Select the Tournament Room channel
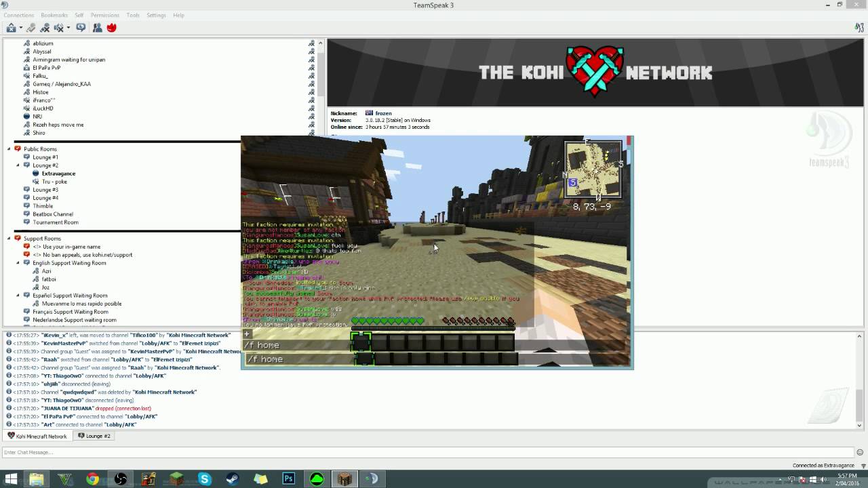 (x=56, y=222)
